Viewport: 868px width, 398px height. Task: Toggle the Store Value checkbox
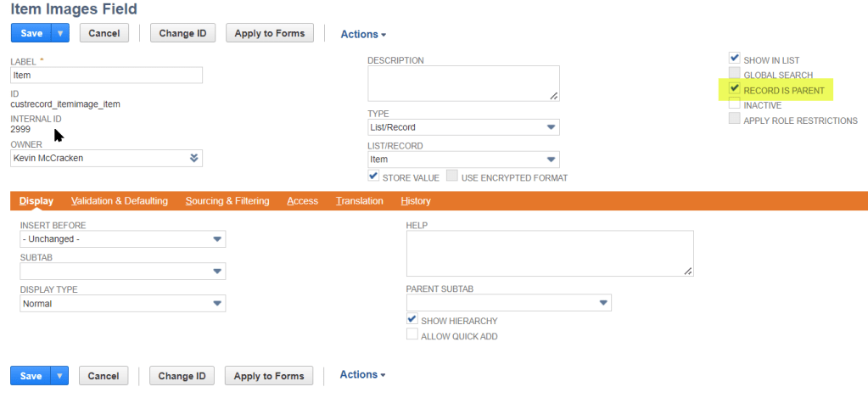(x=373, y=177)
